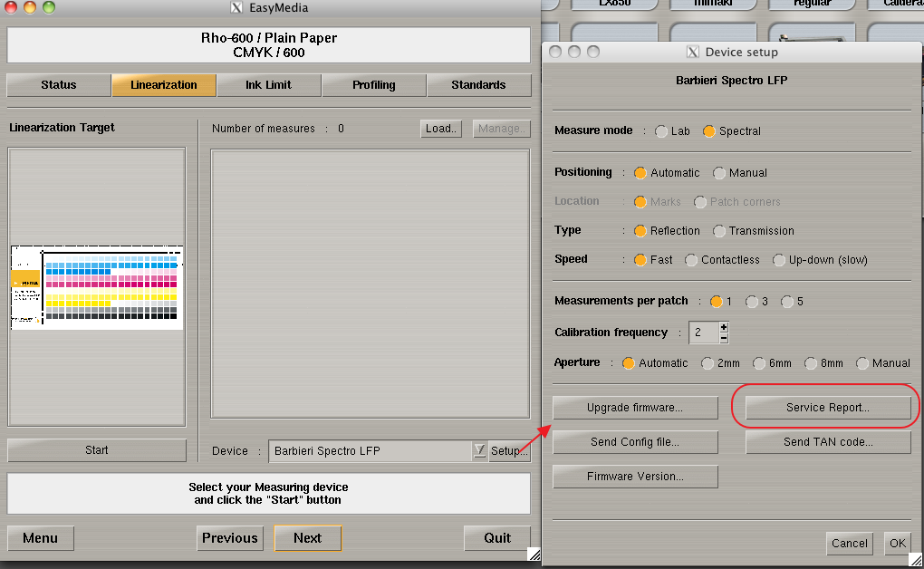The image size is (924, 569).
Task: Expand the measuring device dropdown arrow
Action: (479, 450)
